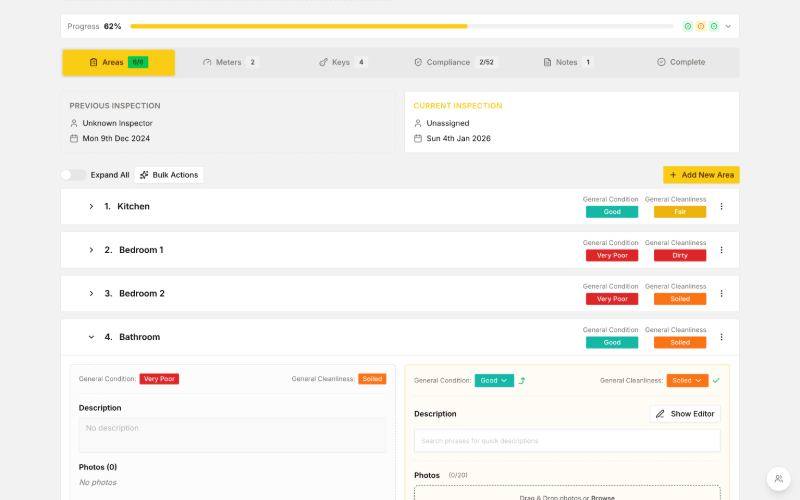Click the last green progress status icon
This screenshot has height=500, width=800.
(x=714, y=27)
